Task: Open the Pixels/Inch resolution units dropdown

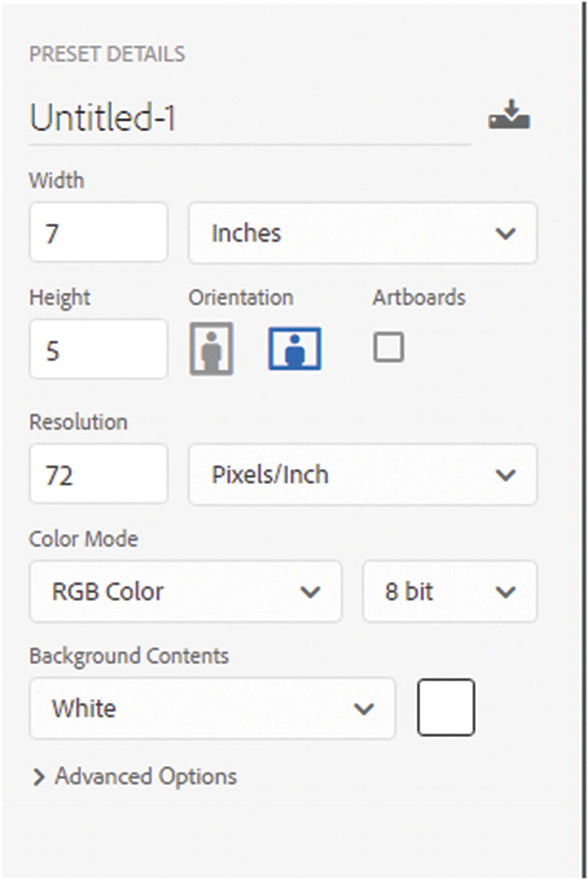Action: pyautogui.click(x=363, y=475)
